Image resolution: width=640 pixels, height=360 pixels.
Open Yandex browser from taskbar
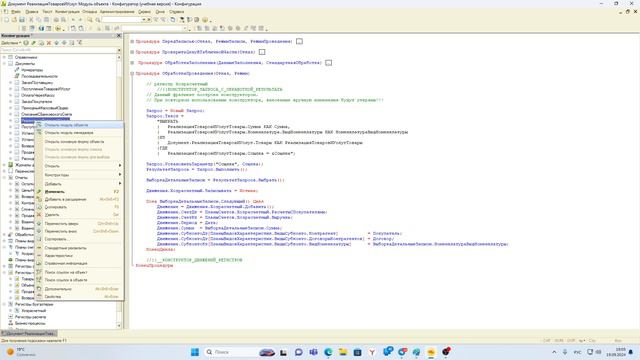pos(372,352)
